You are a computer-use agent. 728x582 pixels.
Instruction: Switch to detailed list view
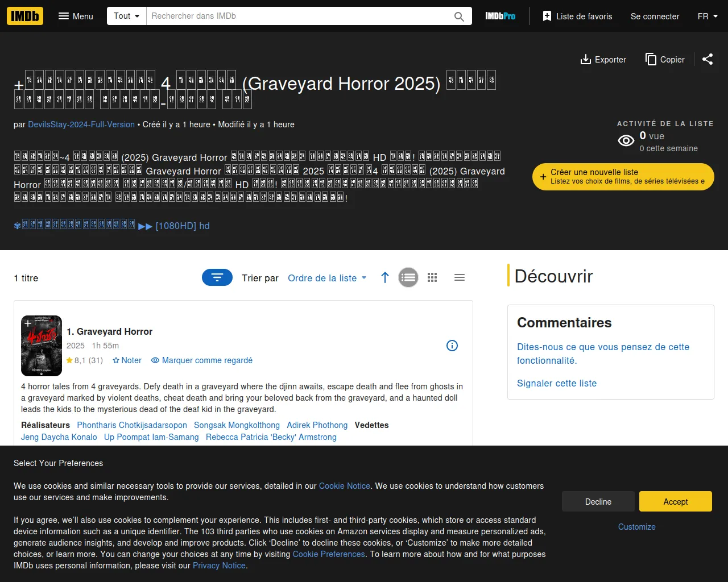pos(408,277)
